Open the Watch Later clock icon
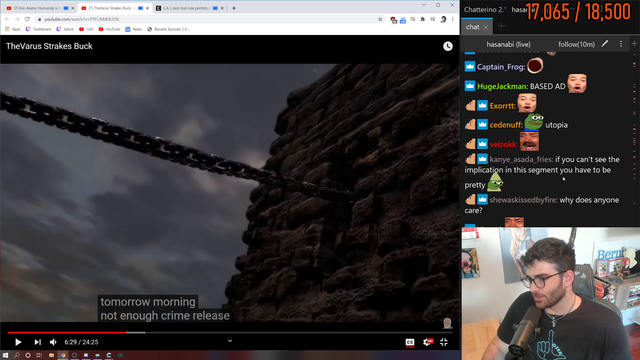The height and width of the screenshot is (360, 640). [448, 46]
